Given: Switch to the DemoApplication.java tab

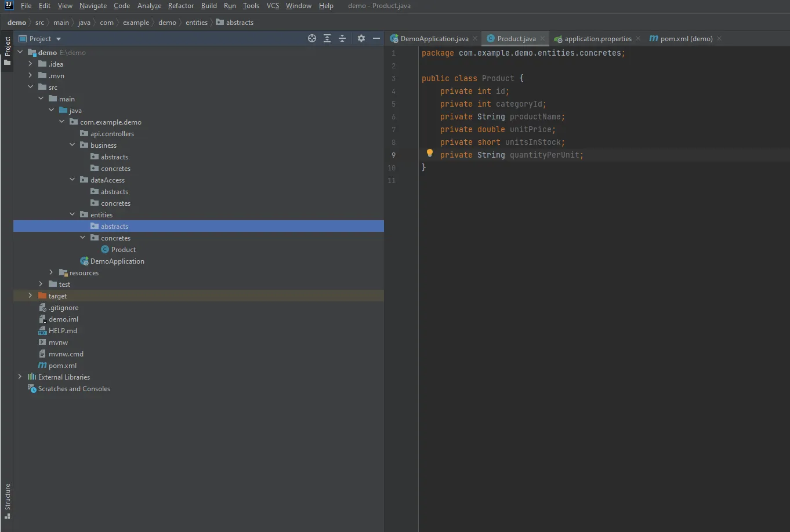Looking at the screenshot, I should coord(434,39).
